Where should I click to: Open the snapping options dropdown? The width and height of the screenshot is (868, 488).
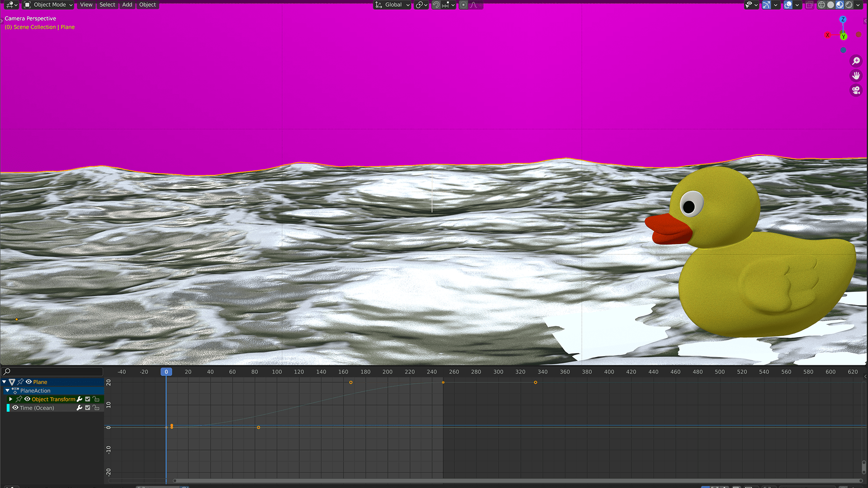point(448,5)
